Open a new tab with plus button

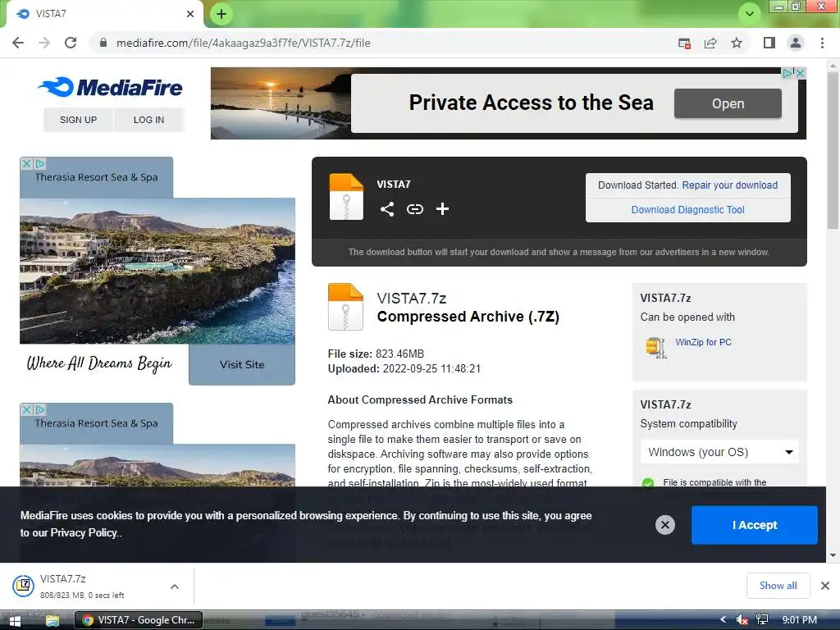[221, 14]
